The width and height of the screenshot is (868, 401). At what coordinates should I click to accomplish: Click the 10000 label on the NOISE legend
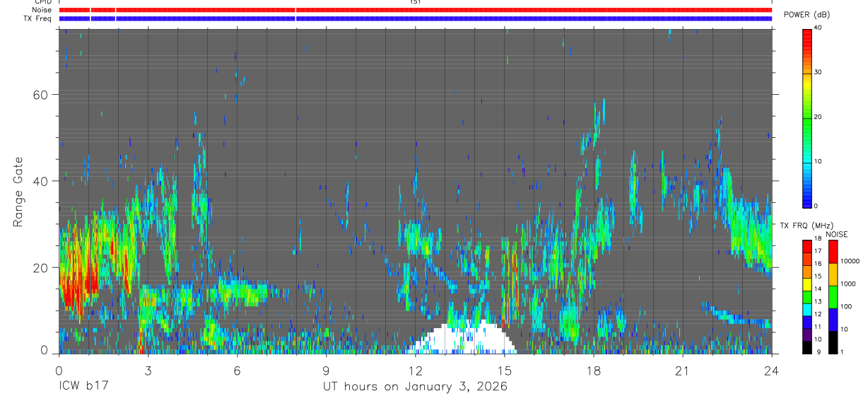(x=849, y=261)
